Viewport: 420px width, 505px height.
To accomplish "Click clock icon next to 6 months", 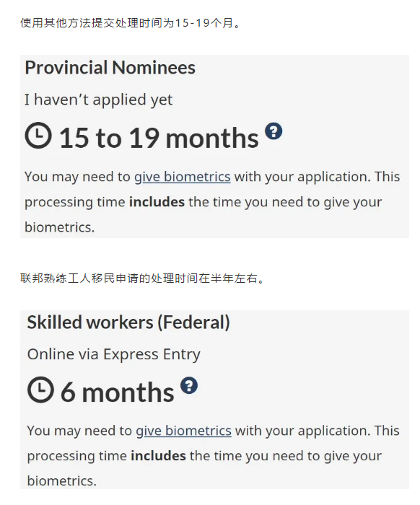I will [40, 389].
